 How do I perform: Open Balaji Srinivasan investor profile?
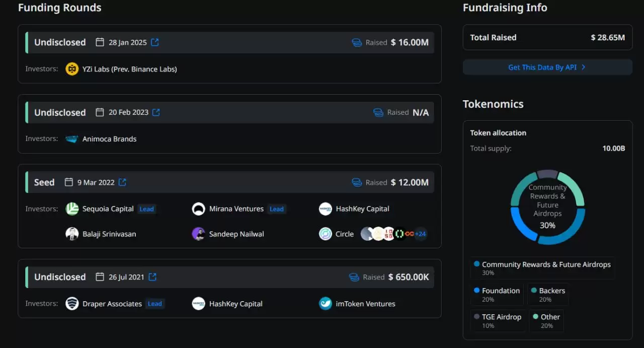(x=109, y=234)
